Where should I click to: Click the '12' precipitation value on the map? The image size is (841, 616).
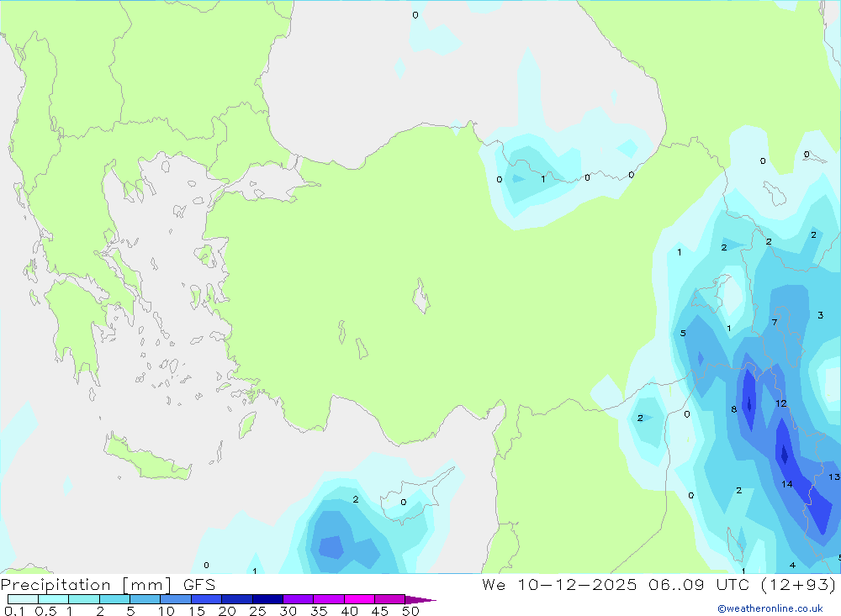[781, 403]
